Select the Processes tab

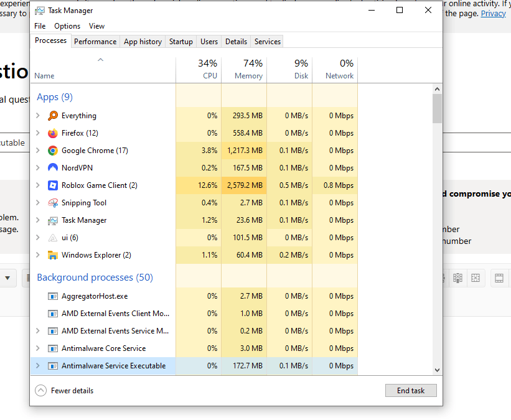pyautogui.click(x=51, y=40)
